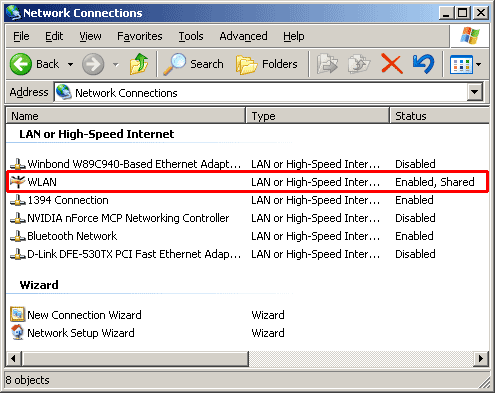Click the horizontal scrollbar thumb
The height and width of the screenshot is (393, 495).
pyautogui.click(x=135, y=359)
